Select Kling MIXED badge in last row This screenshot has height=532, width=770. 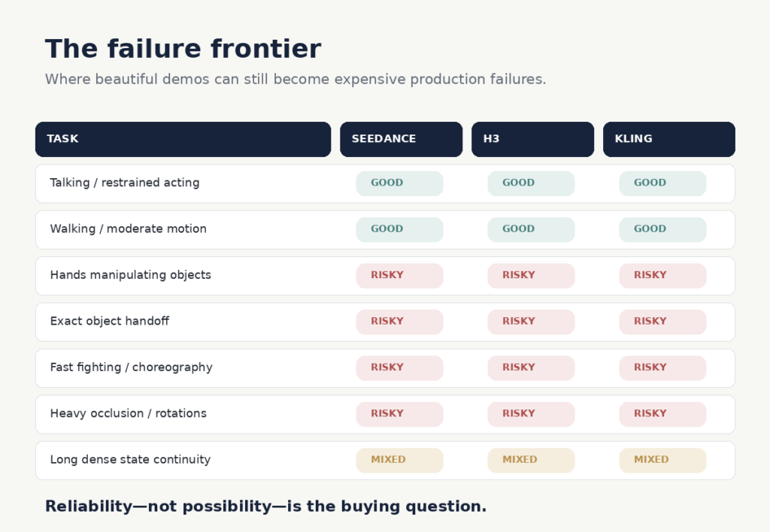[662, 461]
